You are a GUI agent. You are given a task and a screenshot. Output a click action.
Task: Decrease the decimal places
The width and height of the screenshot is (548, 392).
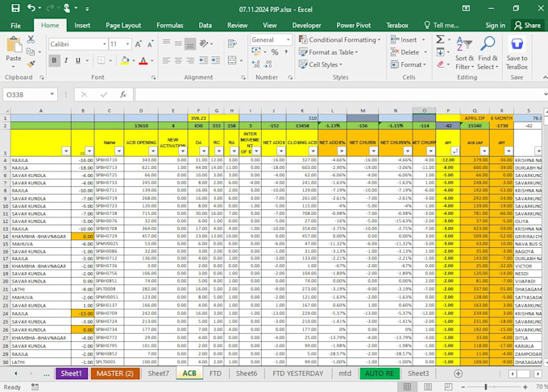coord(268,64)
